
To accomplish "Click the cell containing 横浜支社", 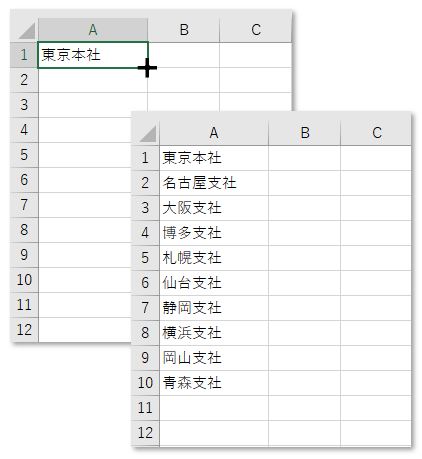I will tap(214, 333).
